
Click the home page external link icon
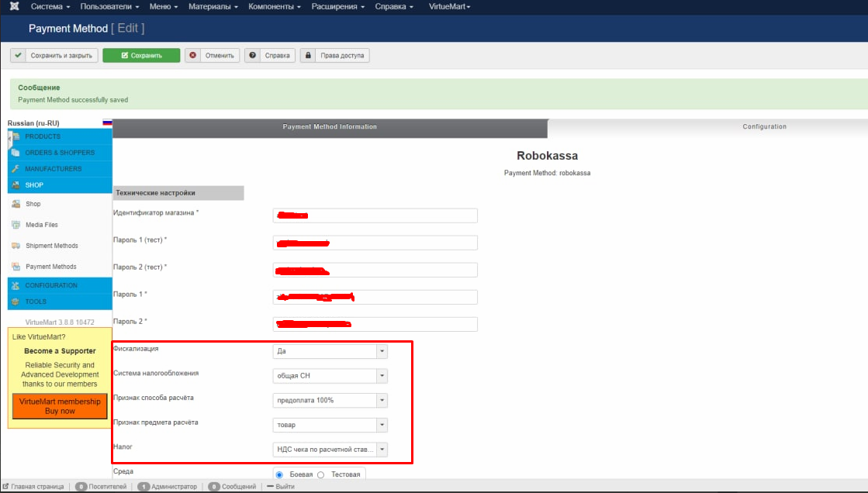click(x=5, y=486)
